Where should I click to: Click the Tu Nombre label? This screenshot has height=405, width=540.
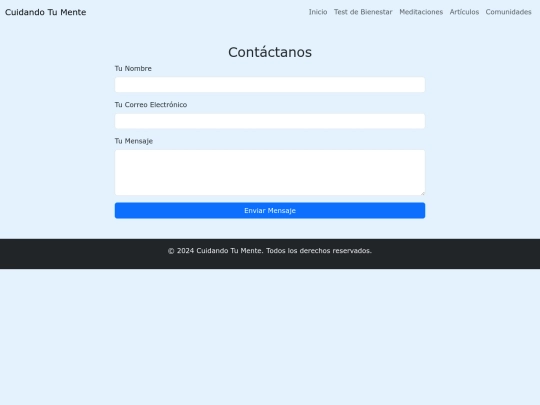pyautogui.click(x=133, y=69)
